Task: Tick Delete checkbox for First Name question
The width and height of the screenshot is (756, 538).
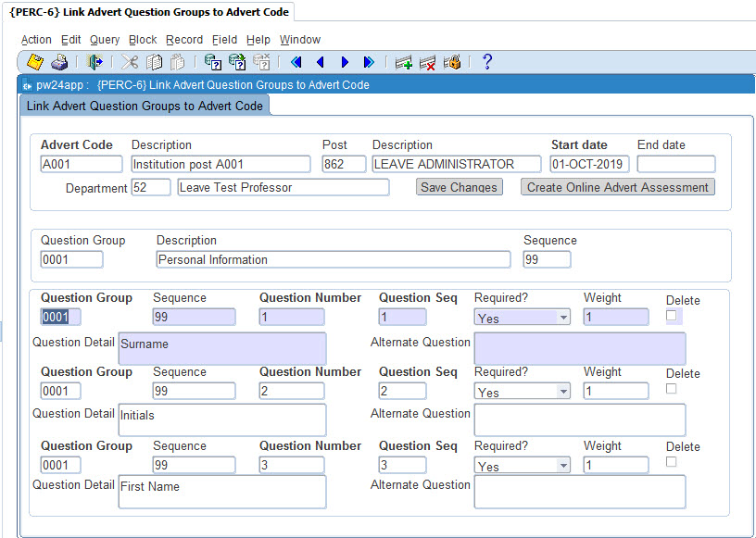Action: [672, 461]
